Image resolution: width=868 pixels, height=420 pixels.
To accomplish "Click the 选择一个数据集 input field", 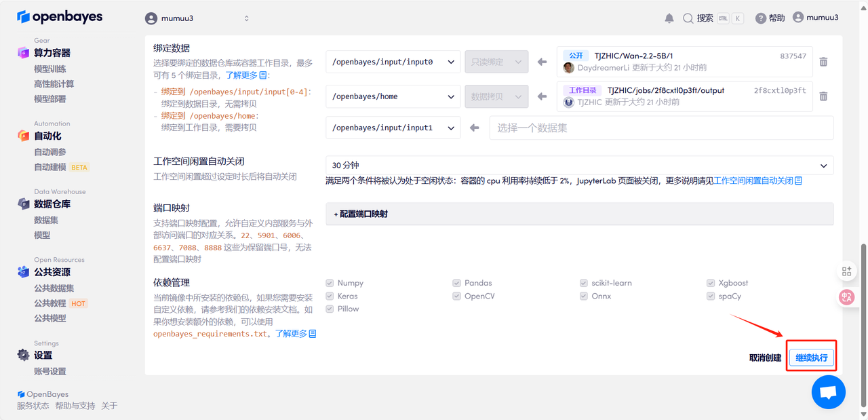I will click(x=660, y=128).
